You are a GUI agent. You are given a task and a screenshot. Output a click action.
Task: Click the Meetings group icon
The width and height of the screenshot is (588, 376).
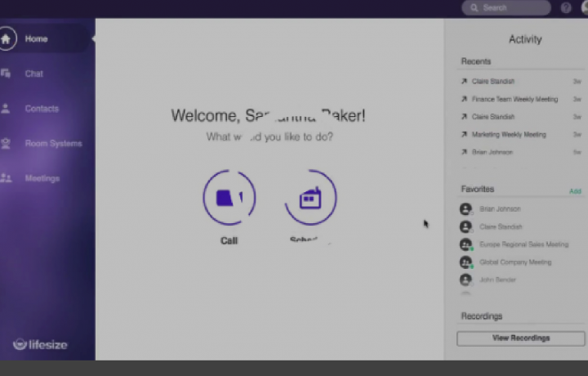(6, 178)
